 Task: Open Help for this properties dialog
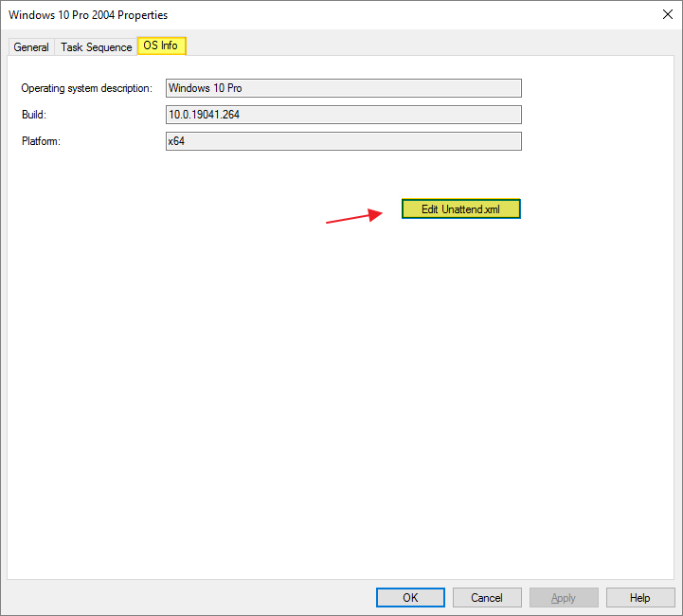tap(640, 598)
